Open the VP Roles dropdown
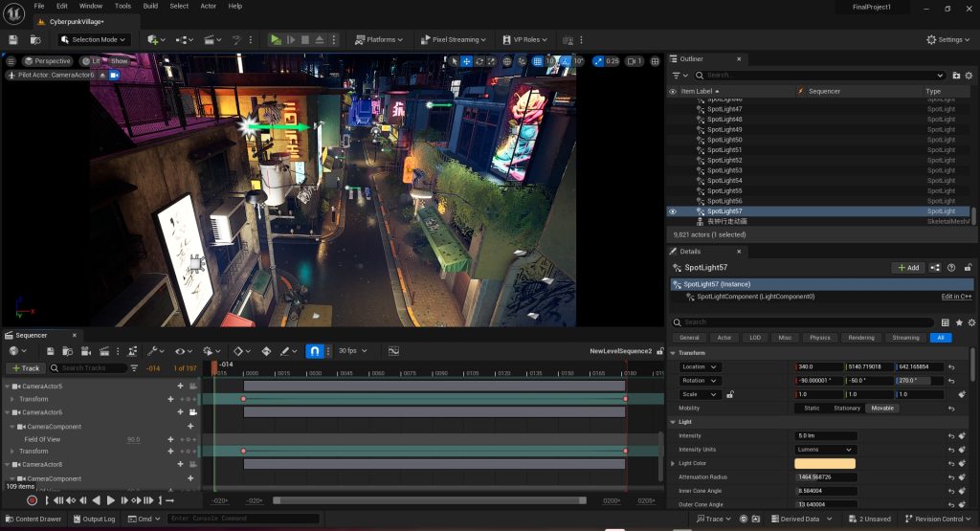 point(525,39)
